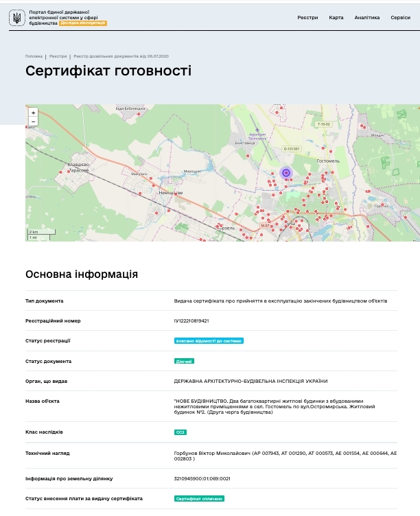Screen dimensions: 420x516
Task: Click the СС2 consequence class badge
Action: click(x=180, y=432)
